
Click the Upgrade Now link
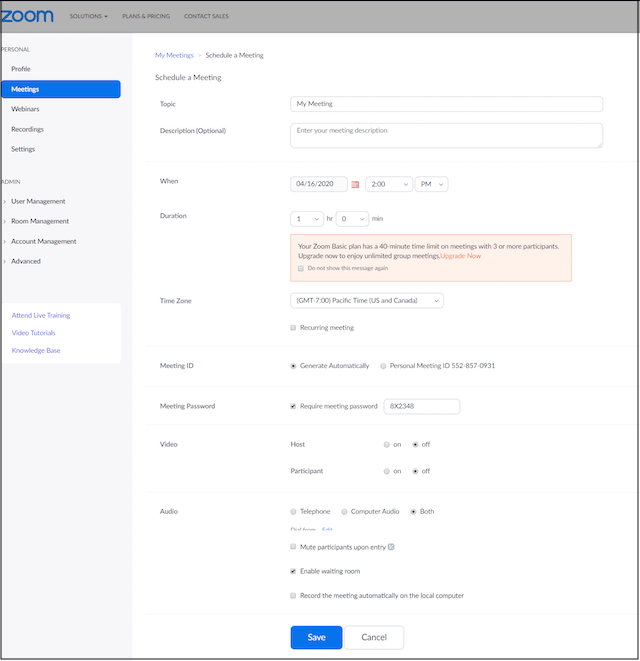(461, 256)
